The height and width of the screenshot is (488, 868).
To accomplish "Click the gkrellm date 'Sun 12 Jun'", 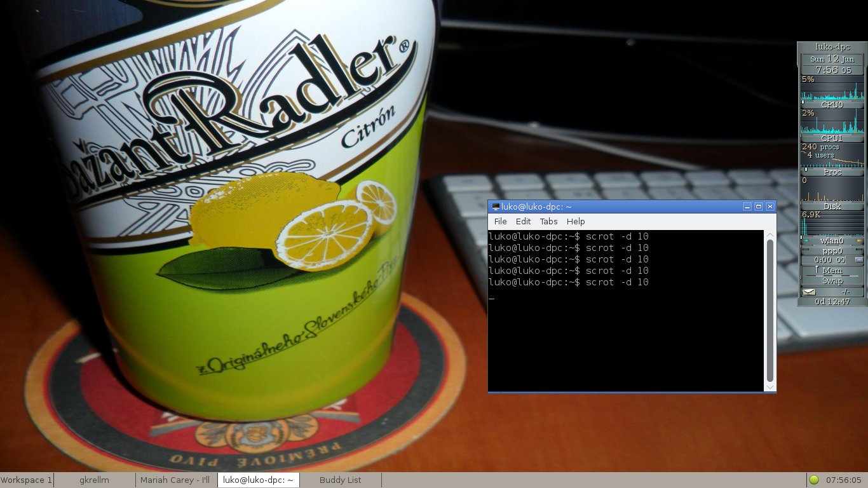I will click(832, 58).
